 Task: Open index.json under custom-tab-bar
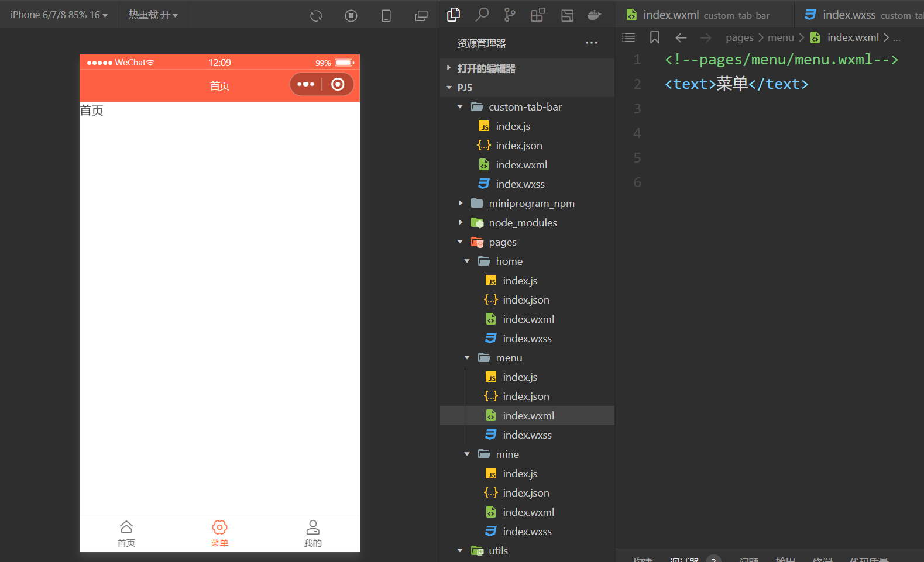pos(527,146)
